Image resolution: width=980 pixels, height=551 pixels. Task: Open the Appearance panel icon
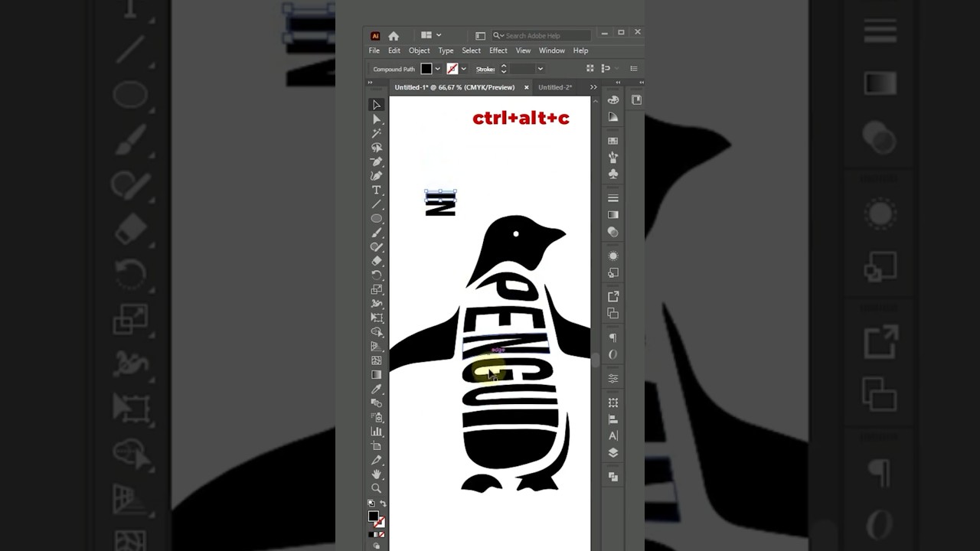(x=613, y=256)
